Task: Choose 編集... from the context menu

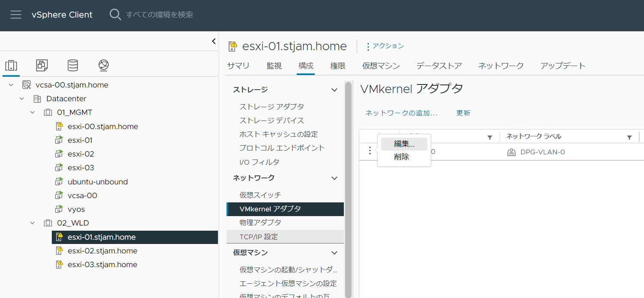Action: click(x=404, y=144)
